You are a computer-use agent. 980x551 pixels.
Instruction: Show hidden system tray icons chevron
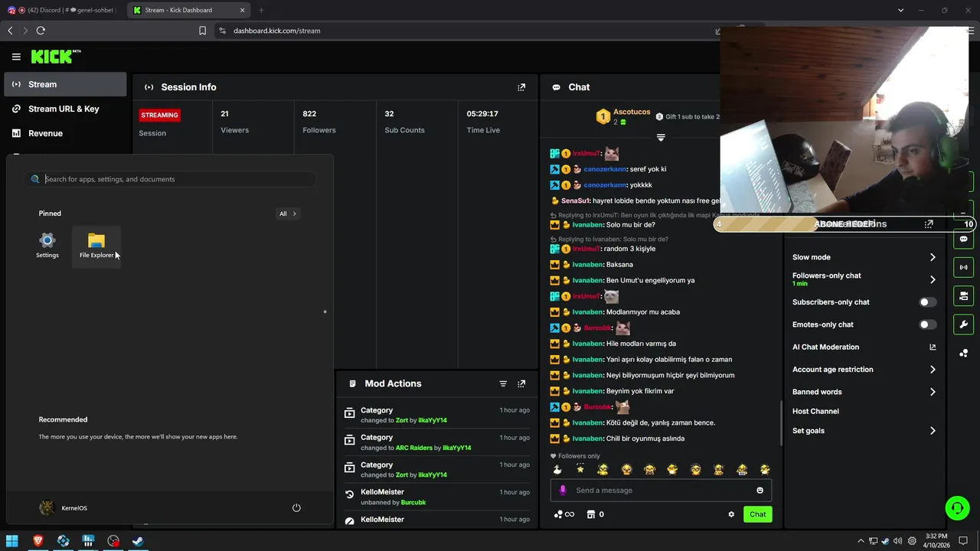click(x=861, y=541)
